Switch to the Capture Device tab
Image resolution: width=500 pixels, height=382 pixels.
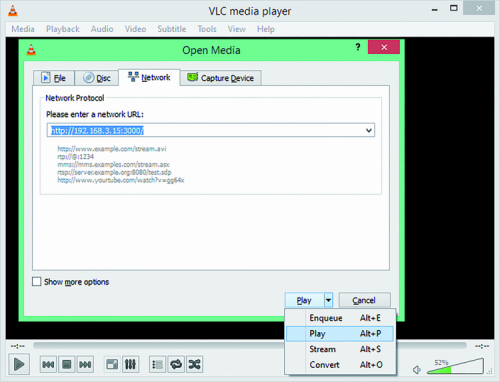point(221,78)
